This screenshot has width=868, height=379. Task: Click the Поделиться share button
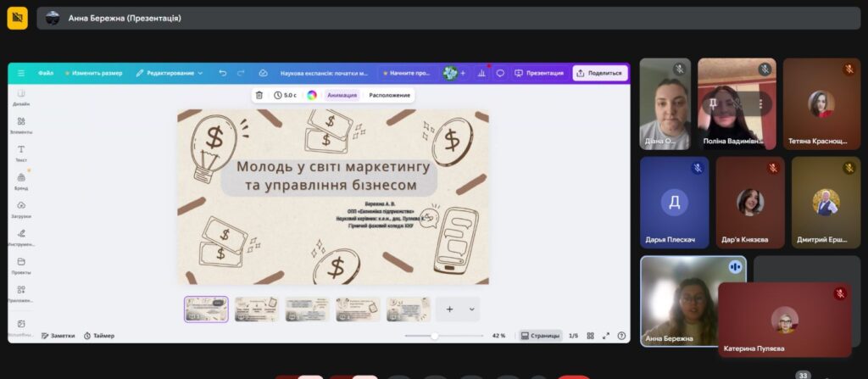pyautogui.click(x=599, y=73)
